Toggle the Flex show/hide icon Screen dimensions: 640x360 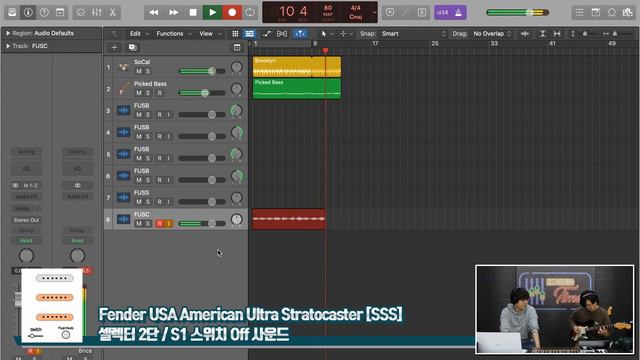(282, 34)
